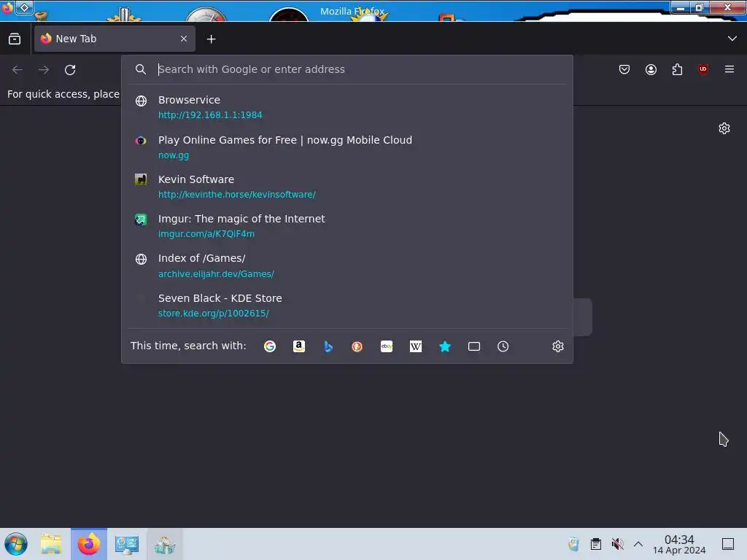The width and height of the screenshot is (747, 560).
Task: Open the Firefox account icon
Action: tap(651, 69)
